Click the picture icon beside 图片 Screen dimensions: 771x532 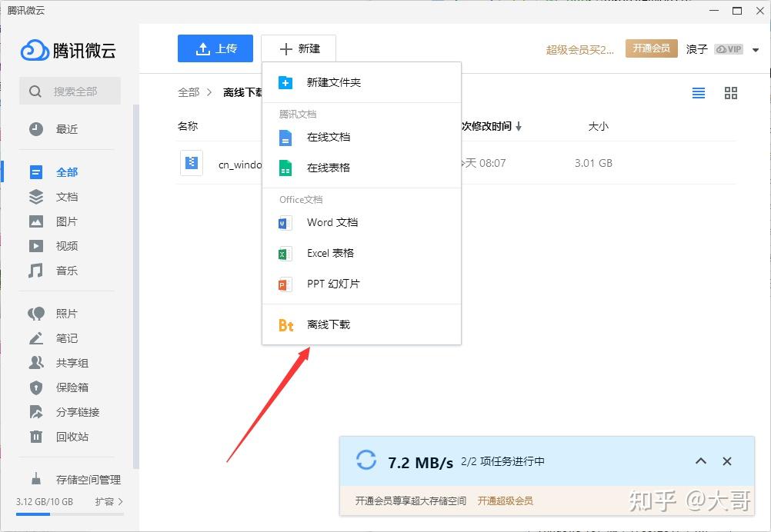tap(36, 221)
